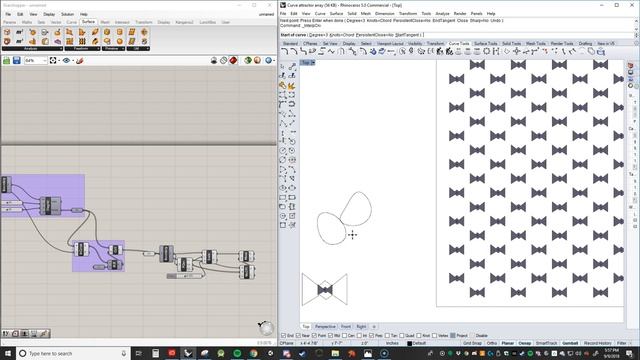Click the red preview-off icon in Grasshopper
The image size is (640, 360).
tap(233, 60)
